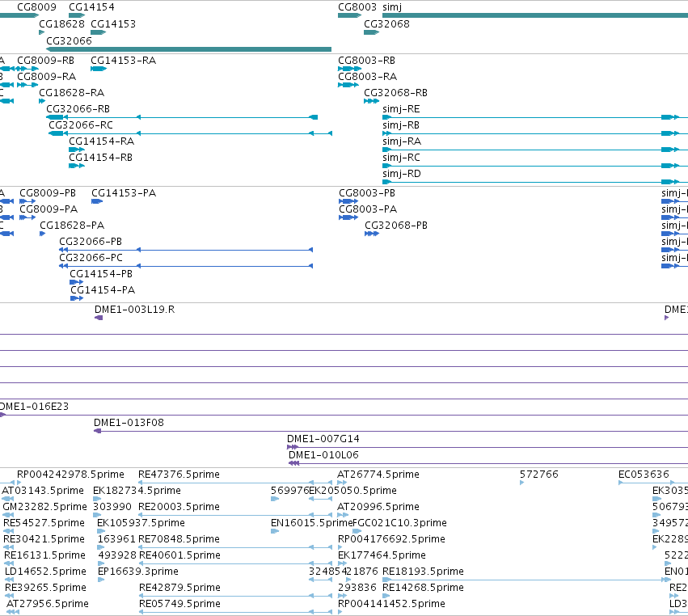The height and width of the screenshot is (616, 688).
Task: Open transcript CG14154-RA
Action: point(101,141)
